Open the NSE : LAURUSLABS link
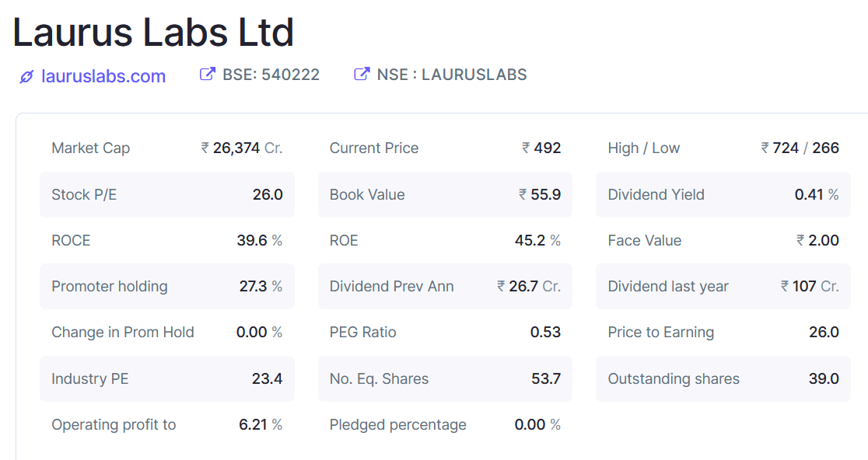868x460 pixels. coord(451,75)
